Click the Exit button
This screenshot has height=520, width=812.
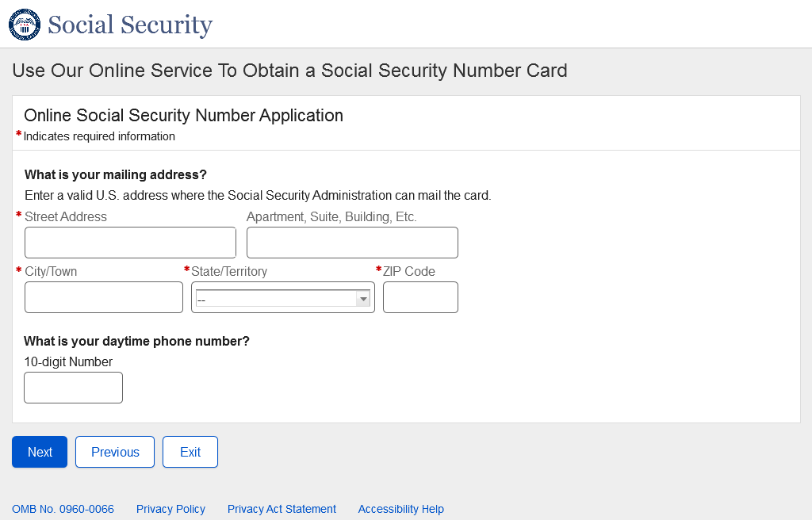pos(190,452)
